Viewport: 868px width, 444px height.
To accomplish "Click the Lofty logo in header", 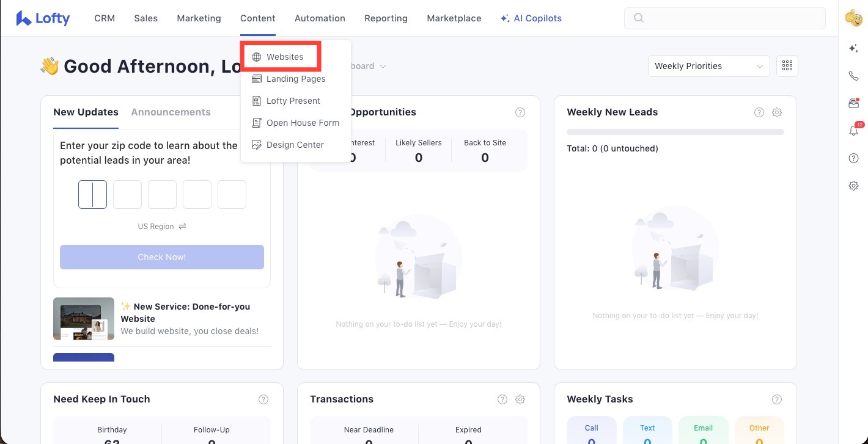I will tap(43, 18).
